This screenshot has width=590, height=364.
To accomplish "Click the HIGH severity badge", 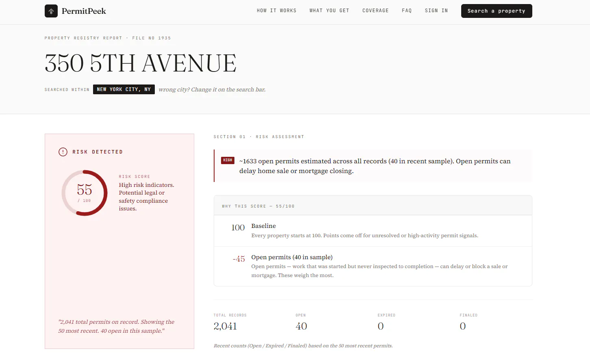I will tap(228, 160).
